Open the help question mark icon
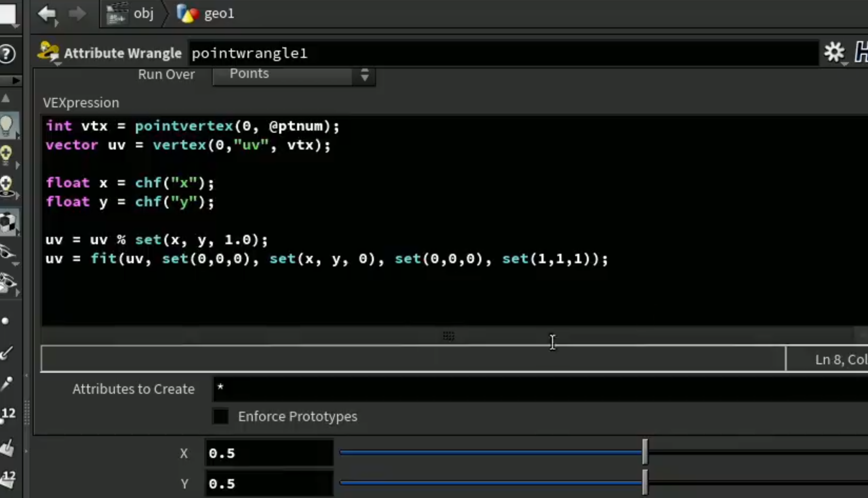 click(x=7, y=54)
